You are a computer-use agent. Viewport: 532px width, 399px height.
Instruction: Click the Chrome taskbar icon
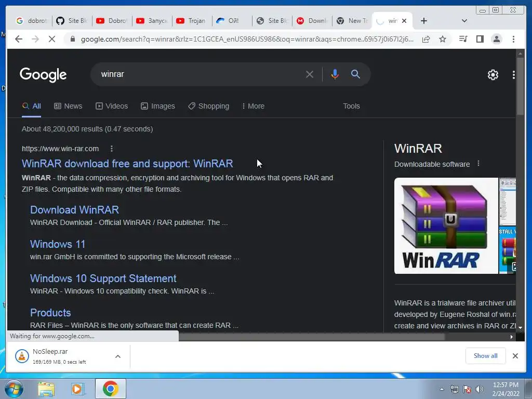[x=110, y=389]
